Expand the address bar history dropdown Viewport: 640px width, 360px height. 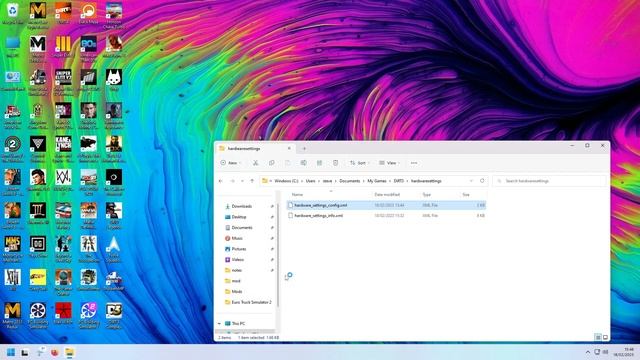(471, 181)
